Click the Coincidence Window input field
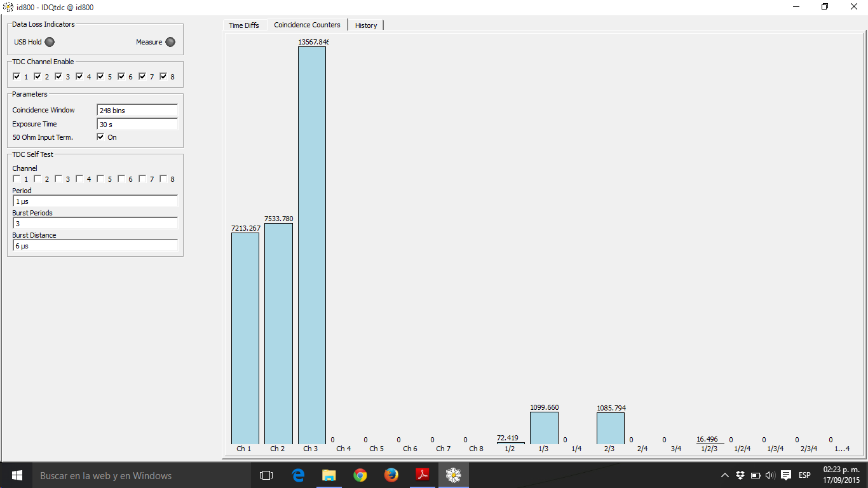Viewport: 868px width, 488px height. click(x=137, y=111)
